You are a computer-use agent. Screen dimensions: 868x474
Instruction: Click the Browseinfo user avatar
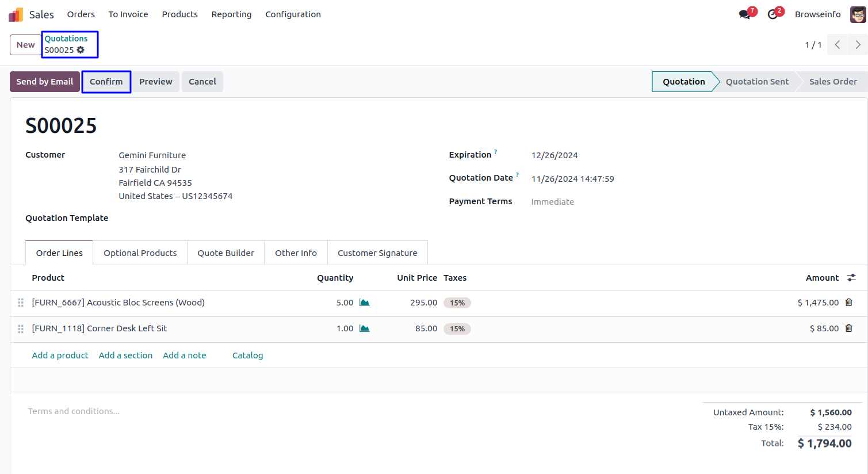[x=858, y=14]
